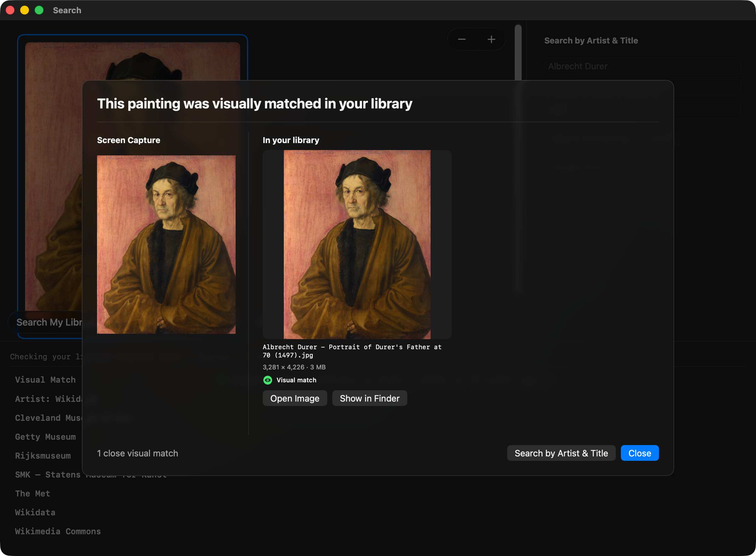Zoom in with the plus button
Image resolution: width=756 pixels, height=556 pixels.
click(491, 39)
